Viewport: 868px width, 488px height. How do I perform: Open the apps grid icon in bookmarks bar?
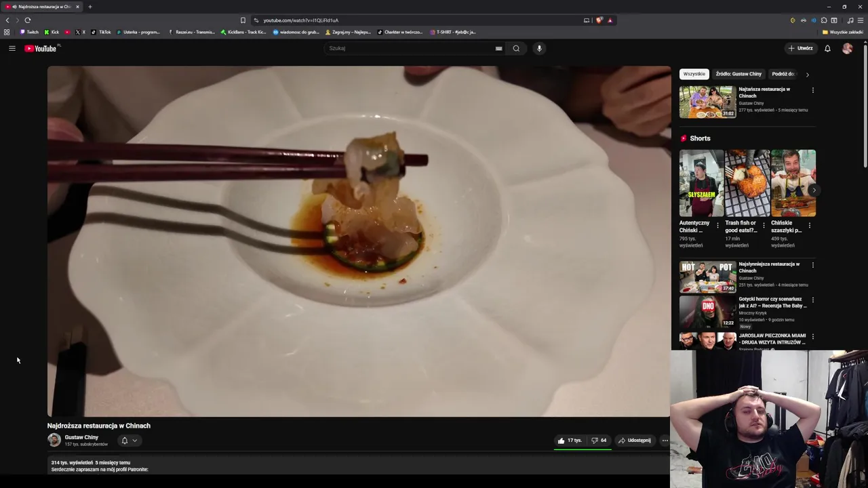click(7, 32)
